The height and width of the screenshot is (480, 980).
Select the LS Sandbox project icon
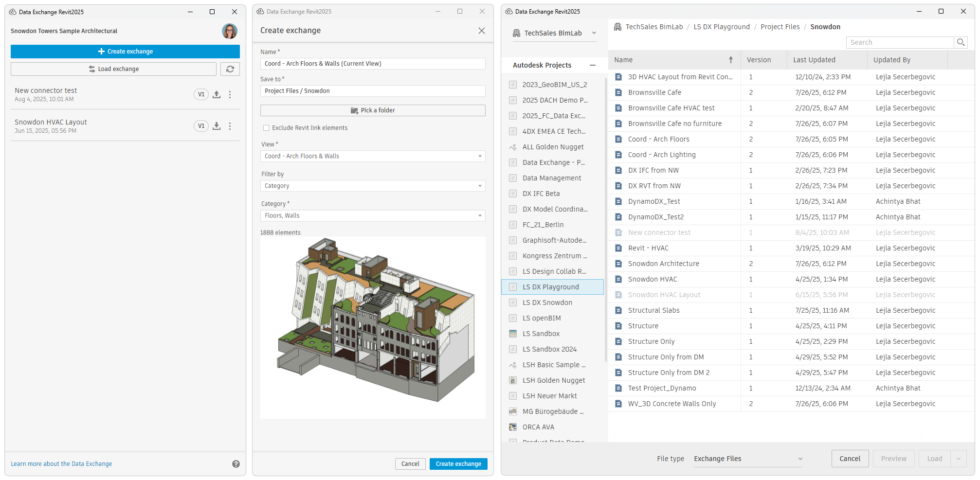(513, 334)
